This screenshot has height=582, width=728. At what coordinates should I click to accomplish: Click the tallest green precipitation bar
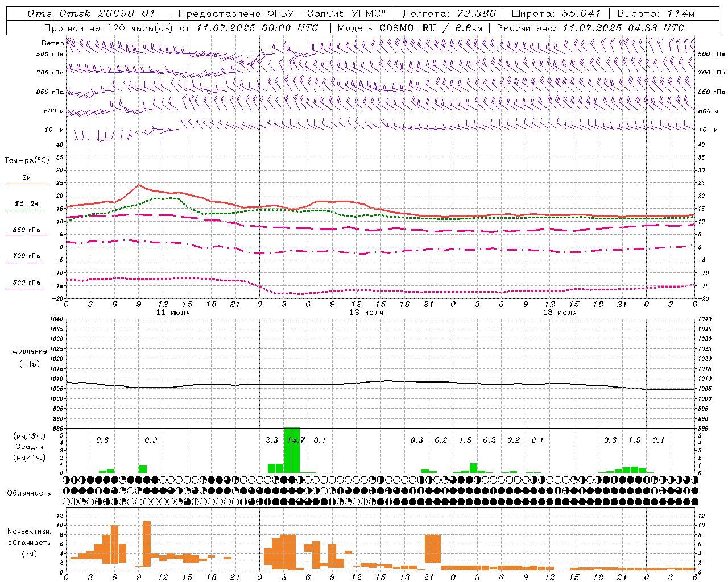[x=292, y=450]
